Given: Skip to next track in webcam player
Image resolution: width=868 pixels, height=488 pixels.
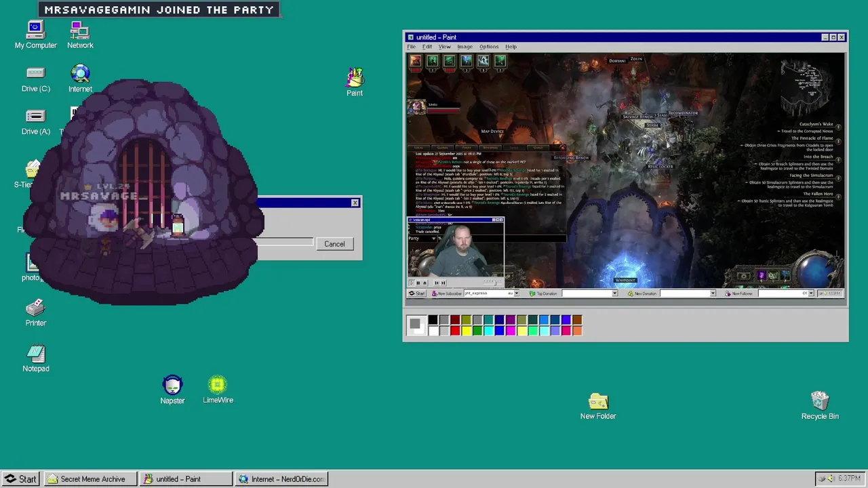Looking at the screenshot, I should tap(443, 283).
